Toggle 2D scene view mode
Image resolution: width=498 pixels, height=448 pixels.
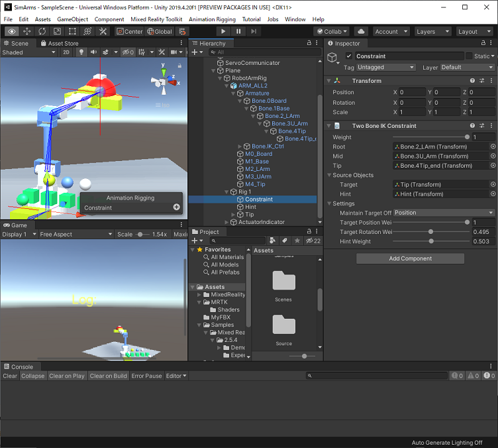[x=66, y=52]
